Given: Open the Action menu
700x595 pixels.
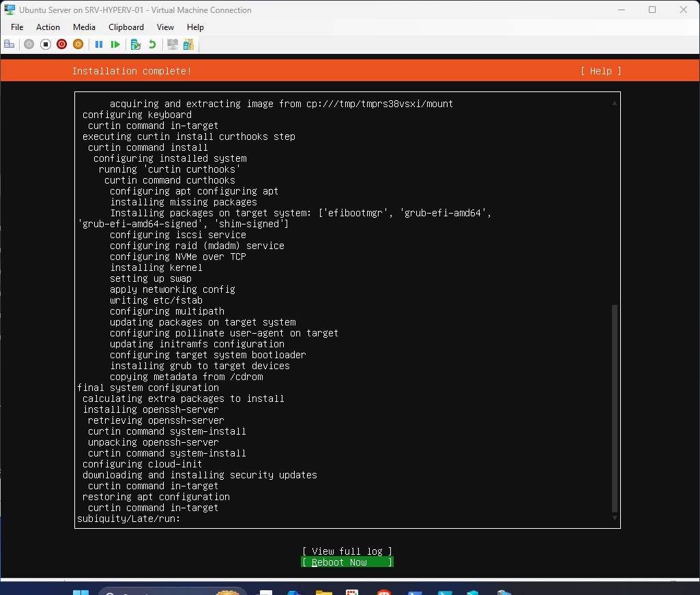Looking at the screenshot, I should point(48,27).
